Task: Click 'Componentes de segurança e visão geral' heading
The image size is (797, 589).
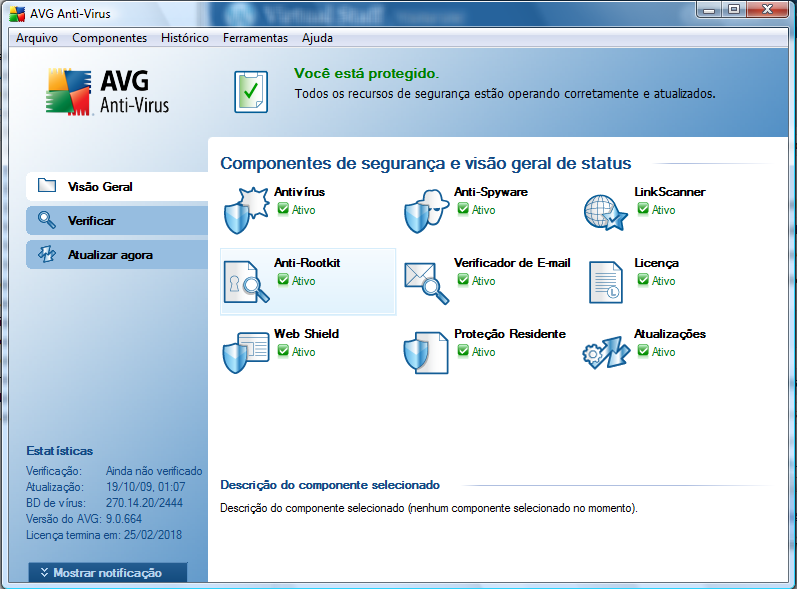Action: coord(425,163)
